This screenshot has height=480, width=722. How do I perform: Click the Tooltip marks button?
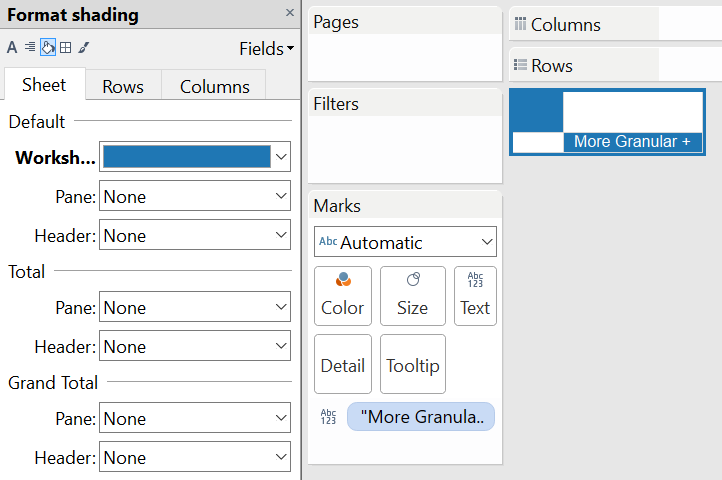point(412,365)
